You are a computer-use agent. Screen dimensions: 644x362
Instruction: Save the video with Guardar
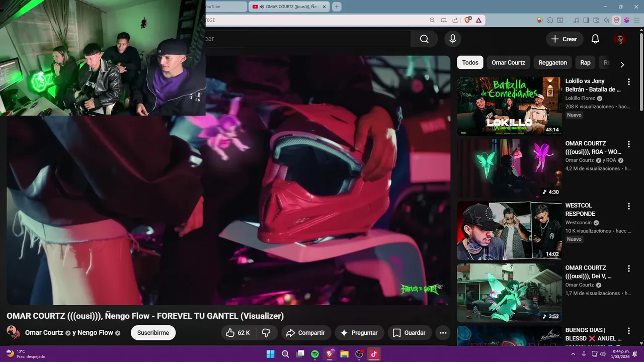(x=409, y=333)
